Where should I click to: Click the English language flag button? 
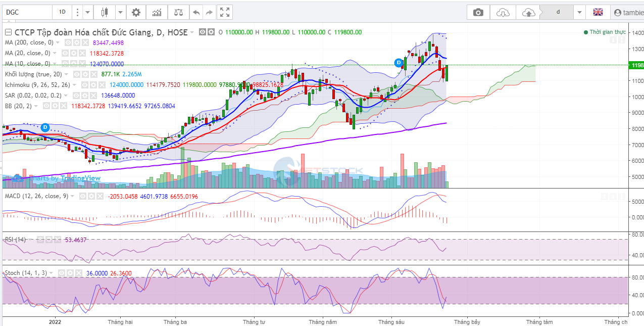[598, 12]
